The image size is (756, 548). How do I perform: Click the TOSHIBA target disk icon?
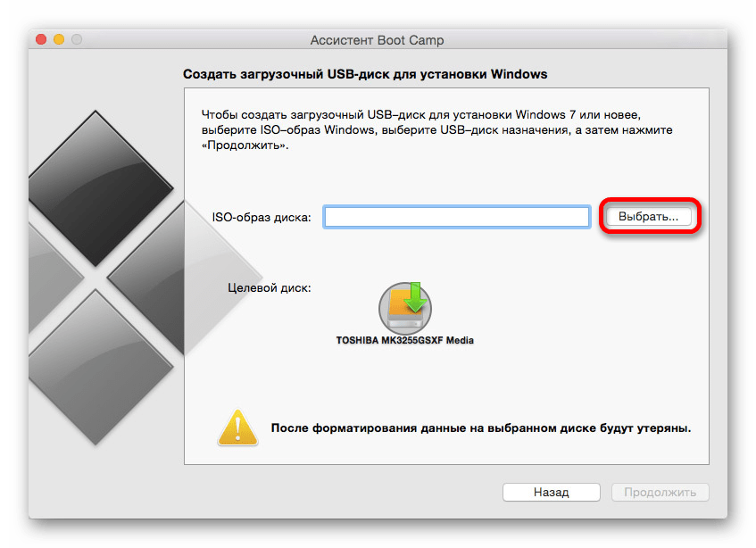tap(404, 306)
